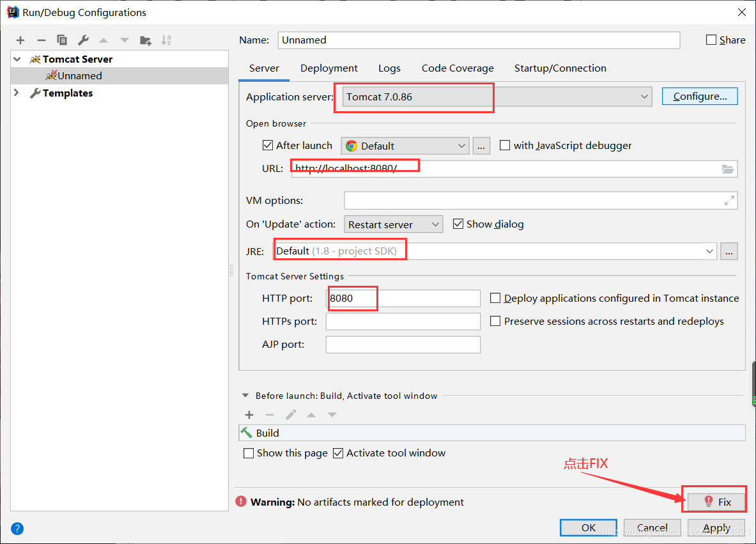Open Application server dropdown

[x=497, y=97]
